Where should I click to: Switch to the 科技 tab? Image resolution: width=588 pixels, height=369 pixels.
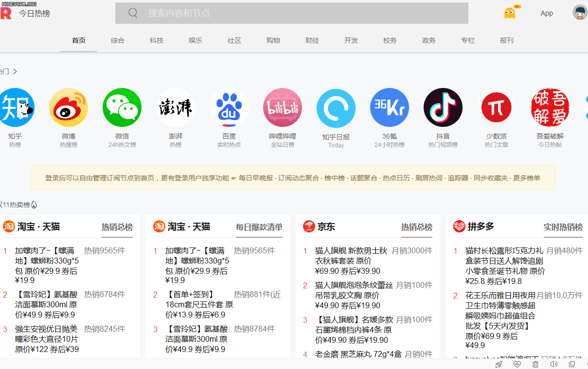157,40
